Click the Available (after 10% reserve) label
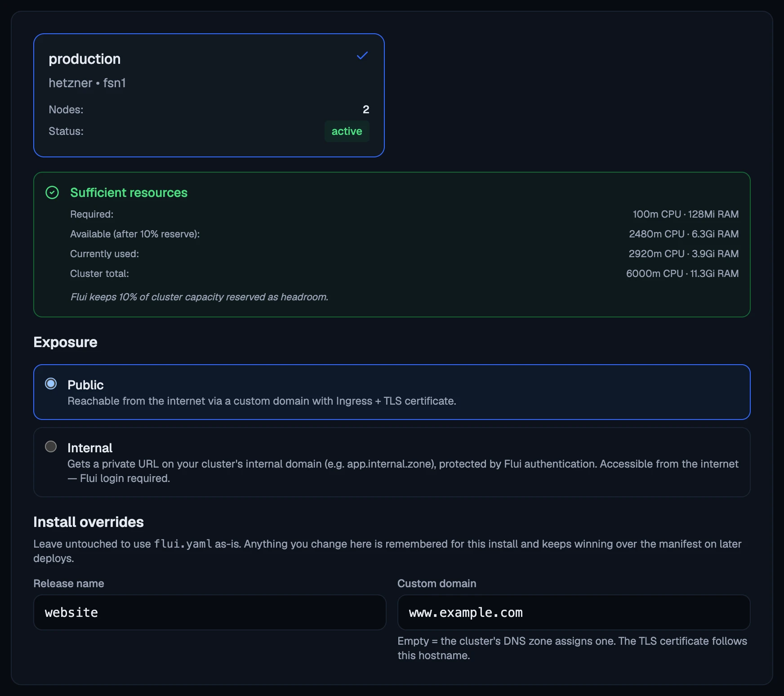The height and width of the screenshot is (696, 784). coord(135,234)
